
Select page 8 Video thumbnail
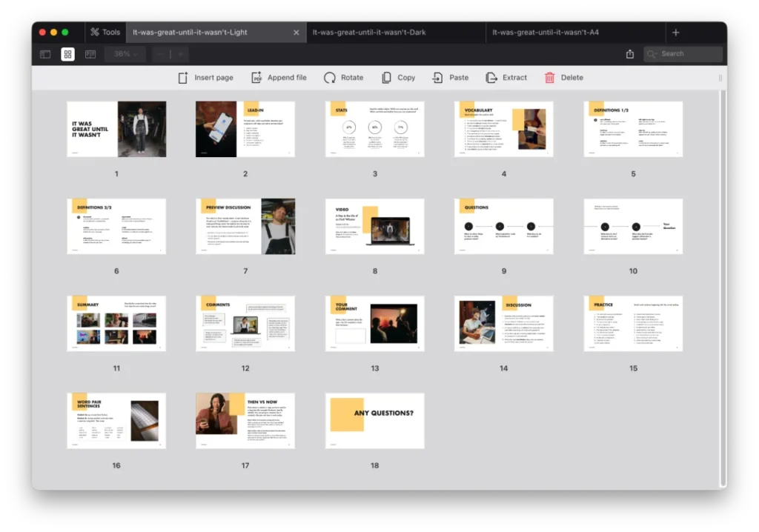click(374, 226)
